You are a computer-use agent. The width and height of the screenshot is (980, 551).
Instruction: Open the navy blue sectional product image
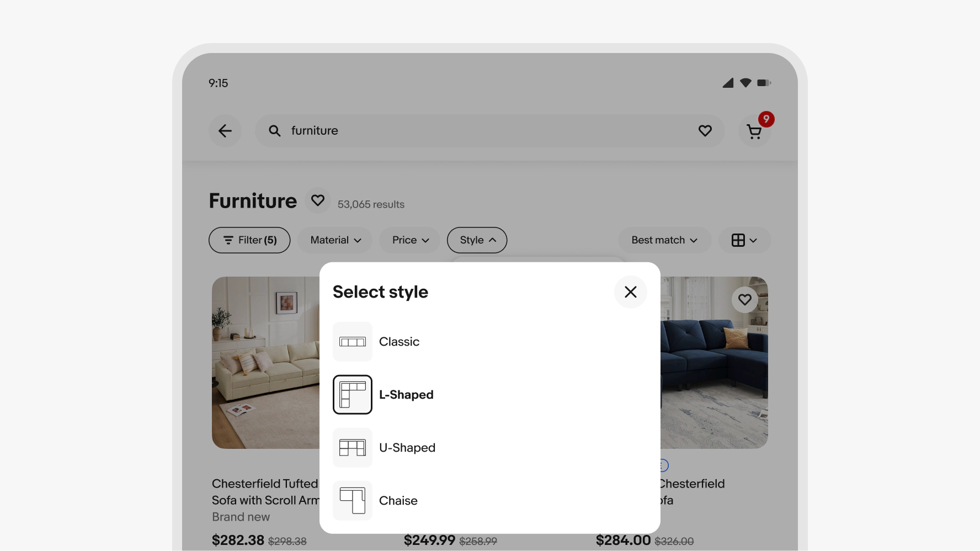[x=714, y=363]
